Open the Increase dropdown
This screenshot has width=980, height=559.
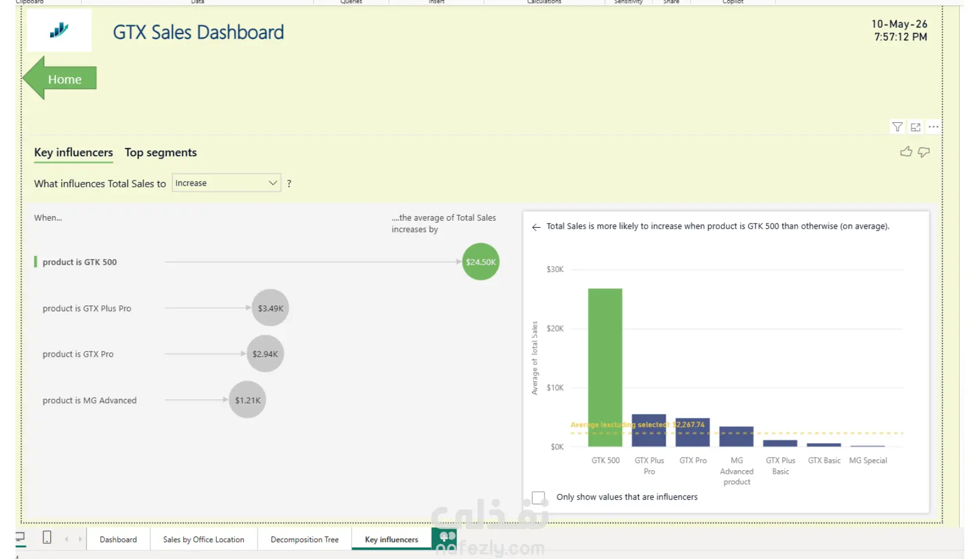(x=226, y=183)
